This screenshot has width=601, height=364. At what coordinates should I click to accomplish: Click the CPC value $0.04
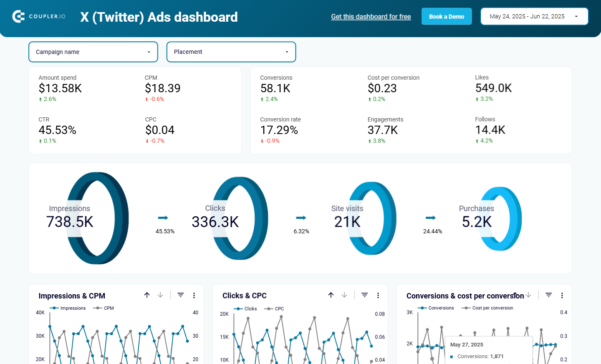pyautogui.click(x=160, y=130)
